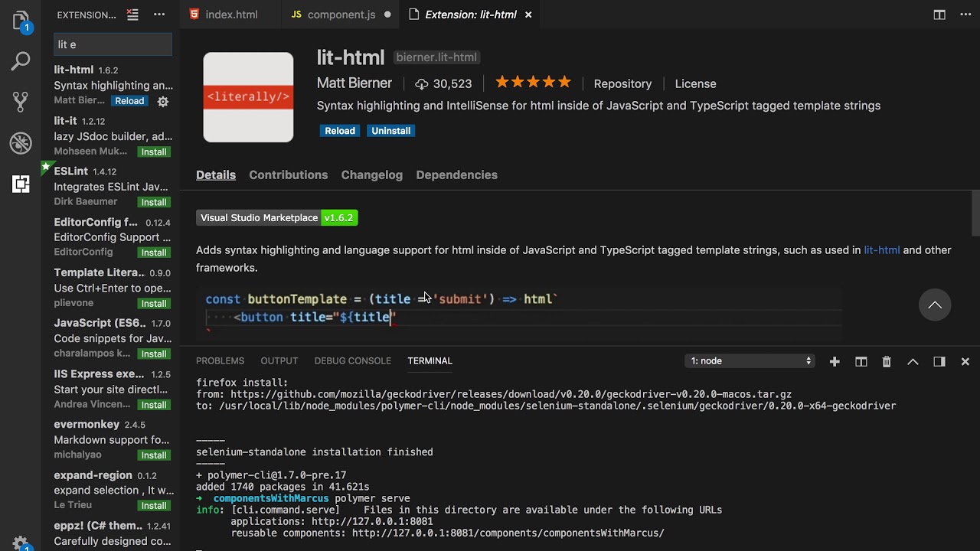Select the ESLint extension entry
The image size is (980, 551).
coord(111,186)
